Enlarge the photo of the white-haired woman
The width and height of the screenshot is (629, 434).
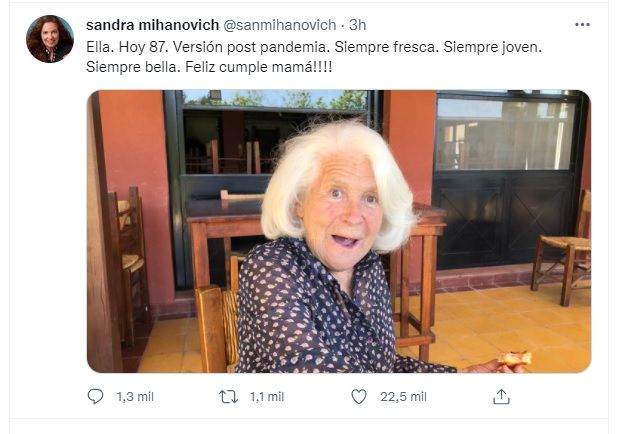[338, 232]
